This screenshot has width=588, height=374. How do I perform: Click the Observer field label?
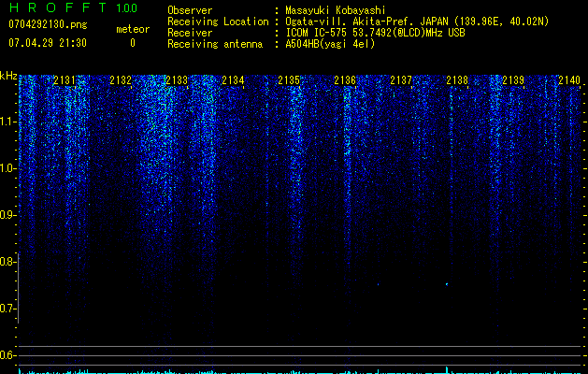tap(190, 10)
